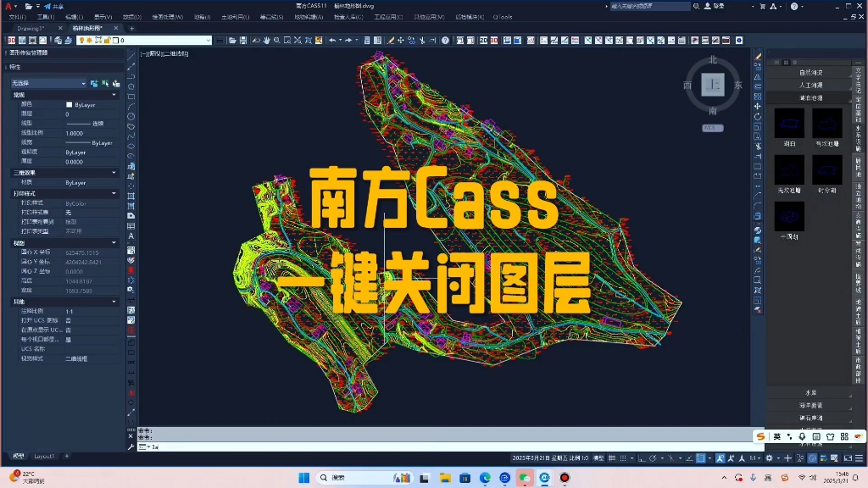This screenshot has height=488, width=868.
Task: Open the undo history dropdown arrow
Action: (x=340, y=41)
